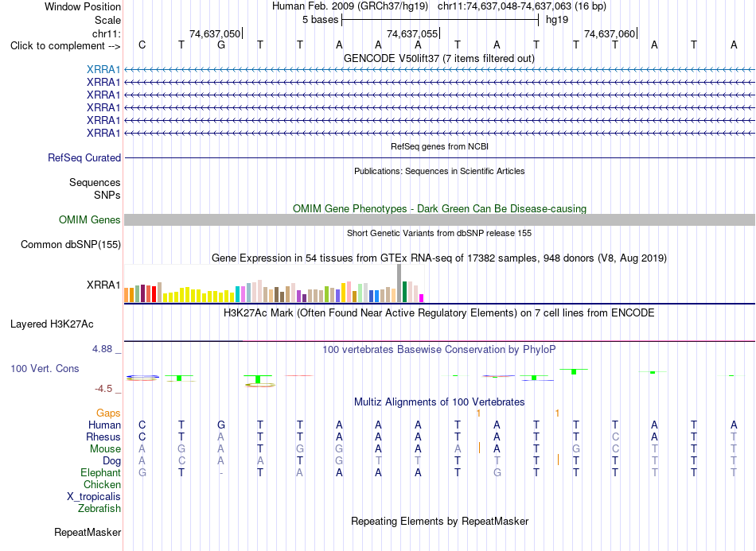756x551 pixels.
Task: Select the Chicken species label
Action: pos(102,484)
